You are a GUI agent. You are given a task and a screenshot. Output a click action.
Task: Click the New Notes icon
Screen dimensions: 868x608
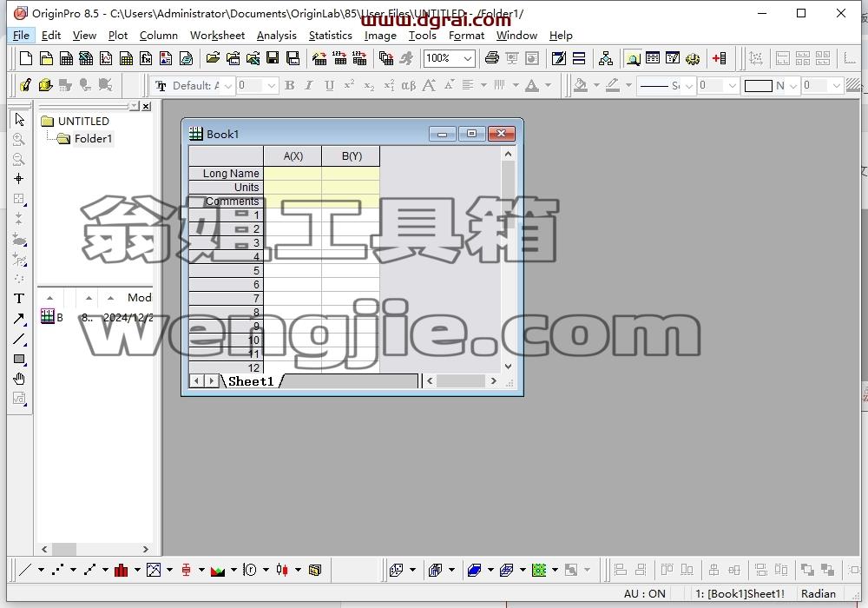coord(186,58)
